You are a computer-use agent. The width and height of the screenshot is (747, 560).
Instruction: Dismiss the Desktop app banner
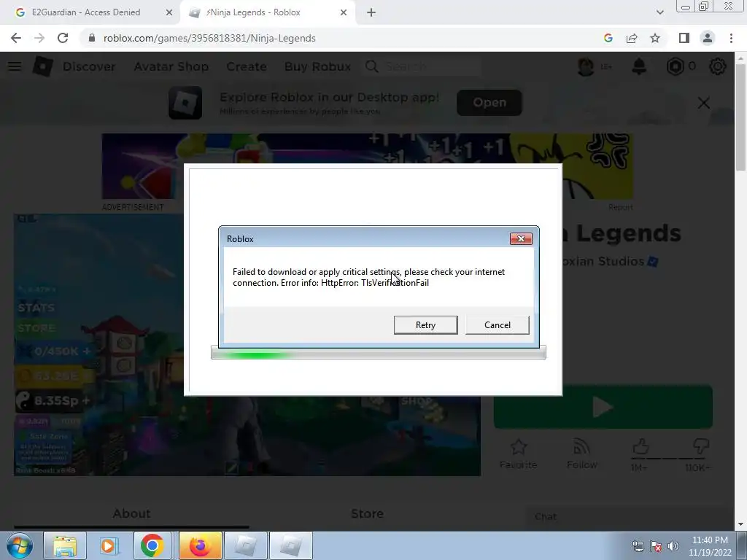(x=704, y=103)
